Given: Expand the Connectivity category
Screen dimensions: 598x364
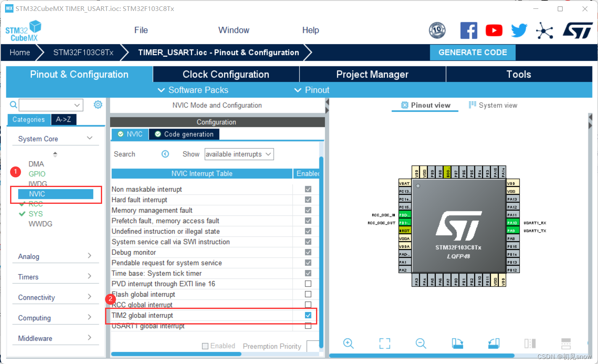Looking at the screenshot, I should coord(90,297).
